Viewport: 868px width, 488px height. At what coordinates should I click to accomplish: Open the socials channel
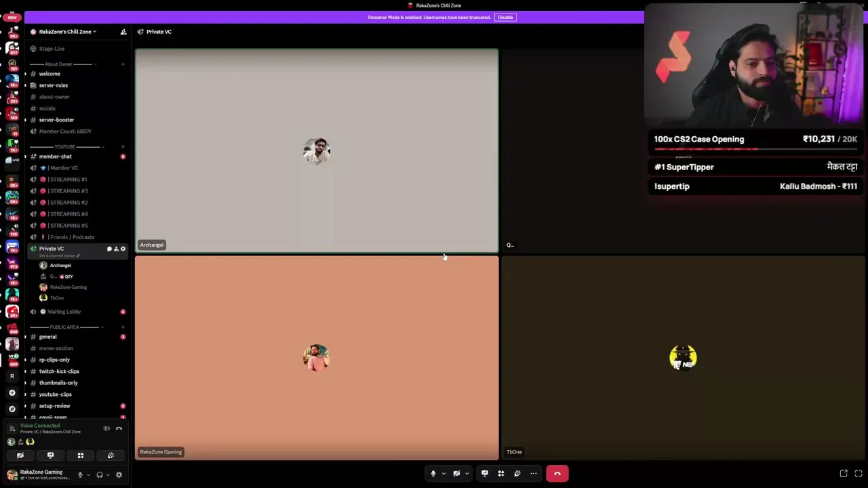(x=47, y=108)
